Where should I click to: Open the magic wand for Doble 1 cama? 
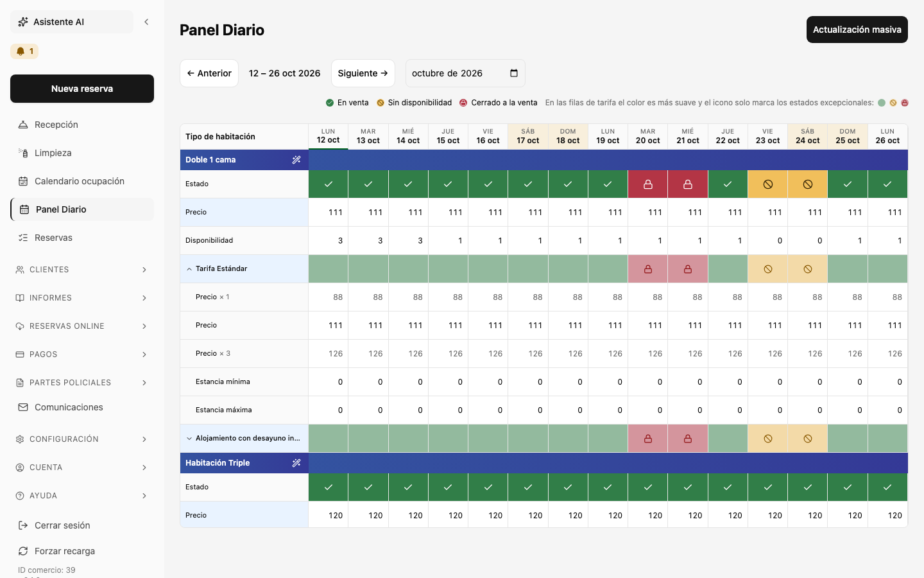[x=296, y=160]
